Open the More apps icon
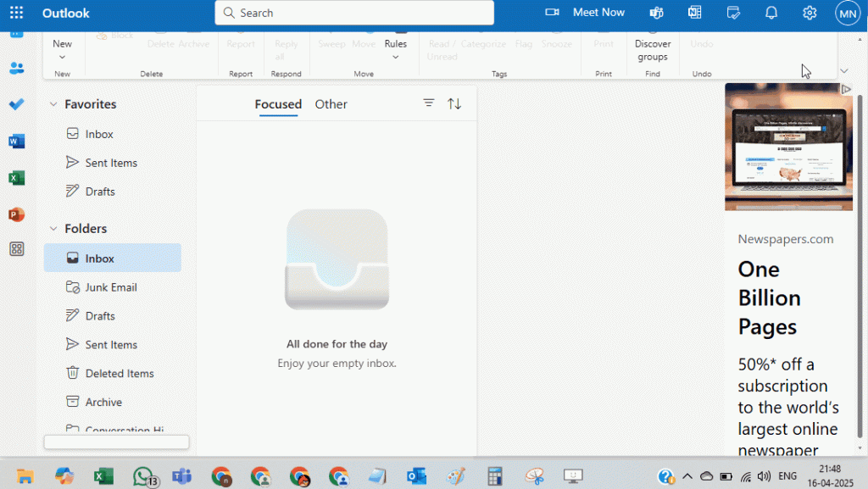868x489 pixels. click(x=17, y=249)
